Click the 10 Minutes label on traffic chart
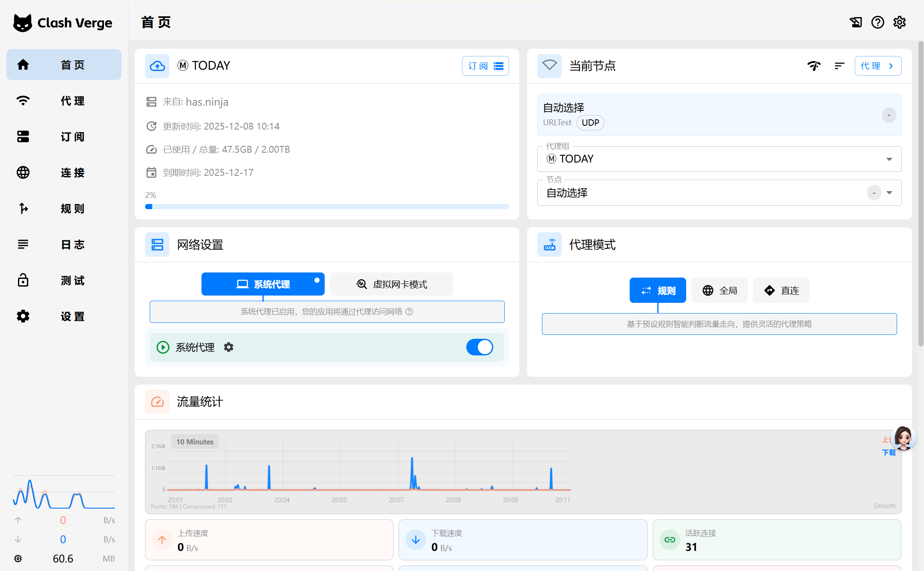Viewport: 924px width, 571px height. [195, 442]
